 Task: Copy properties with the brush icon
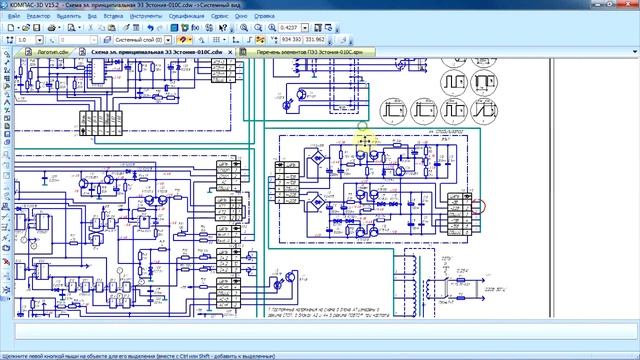coord(126,28)
